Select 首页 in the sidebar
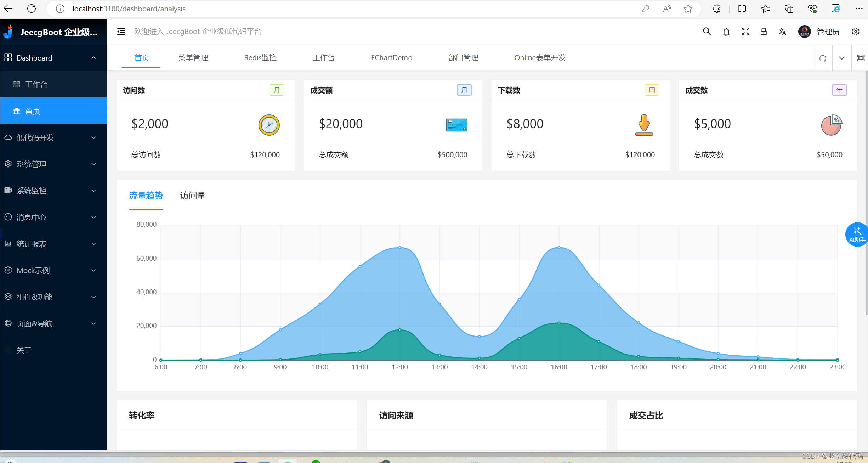Image resolution: width=868 pixels, height=463 pixels. [53, 111]
